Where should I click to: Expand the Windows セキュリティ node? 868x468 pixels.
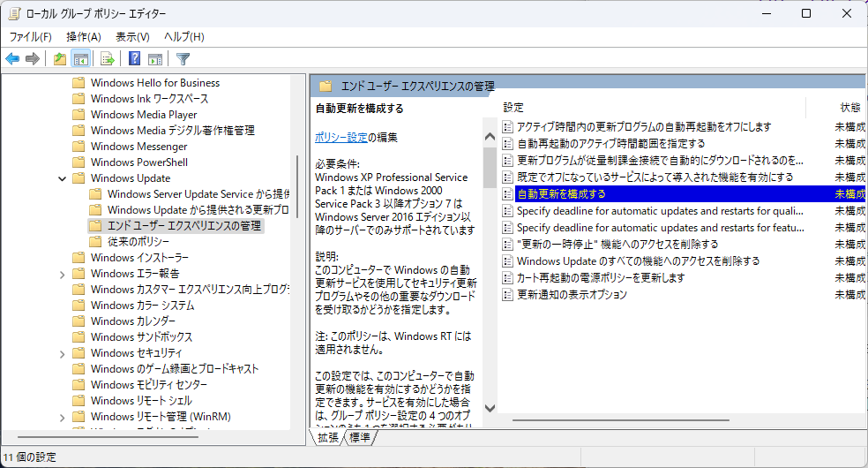62,354
